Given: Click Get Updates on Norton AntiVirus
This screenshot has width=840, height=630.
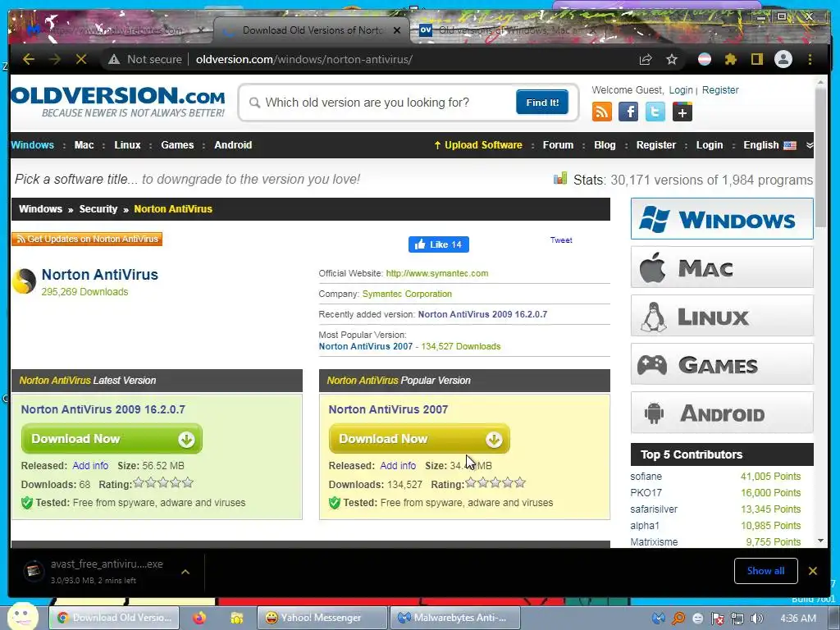Looking at the screenshot, I should [x=87, y=239].
